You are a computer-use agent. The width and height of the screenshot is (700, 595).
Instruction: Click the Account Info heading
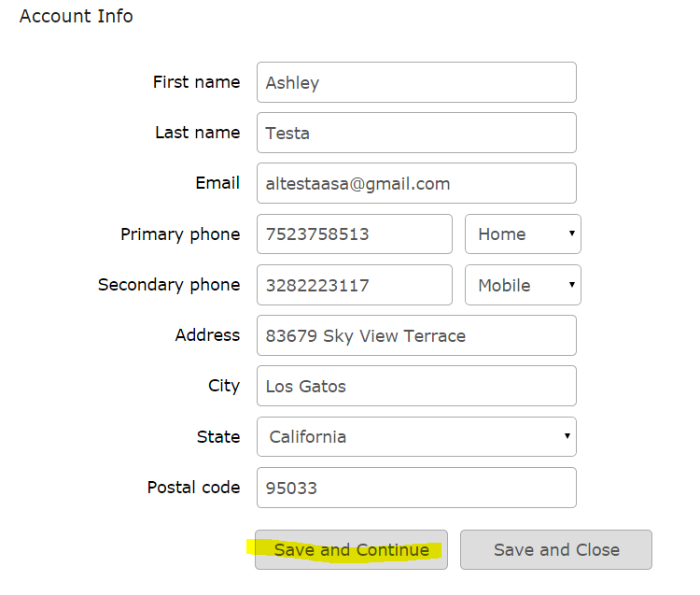[x=77, y=16]
